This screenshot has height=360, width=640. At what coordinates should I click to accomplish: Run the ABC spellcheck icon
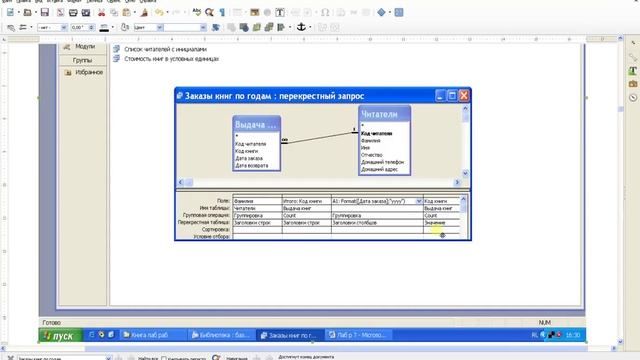(197, 13)
